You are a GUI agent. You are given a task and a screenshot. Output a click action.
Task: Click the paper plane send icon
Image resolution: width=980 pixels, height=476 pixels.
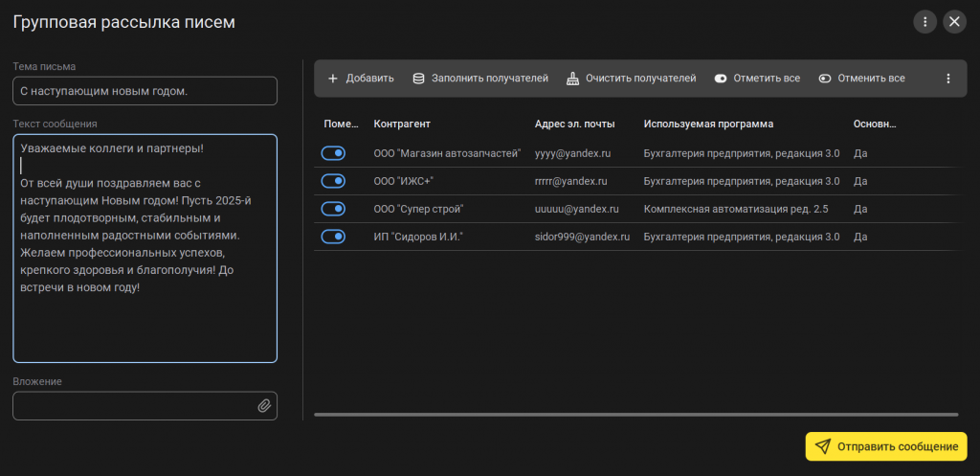[x=824, y=446]
